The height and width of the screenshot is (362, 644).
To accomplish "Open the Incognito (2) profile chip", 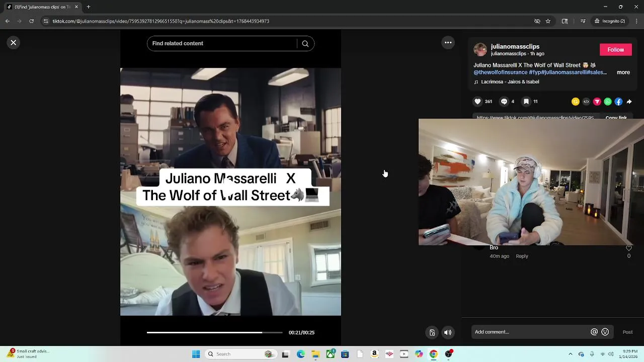I will [x=610, y=21].
